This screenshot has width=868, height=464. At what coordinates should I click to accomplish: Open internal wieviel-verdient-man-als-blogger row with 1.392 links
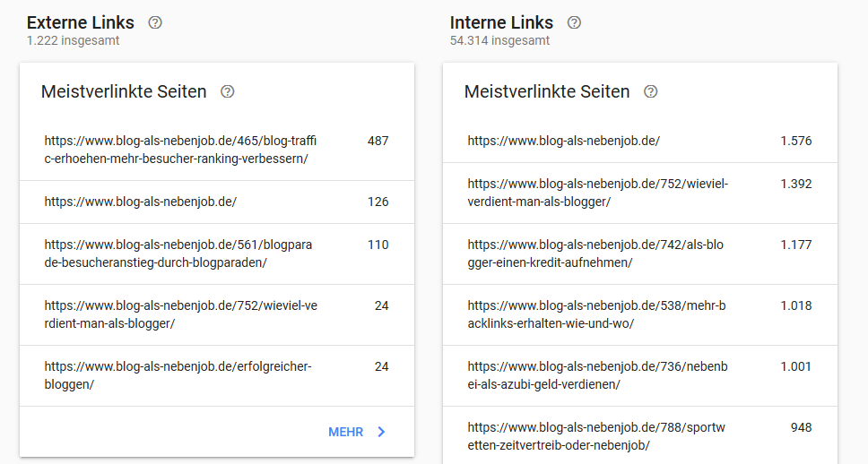640,193
